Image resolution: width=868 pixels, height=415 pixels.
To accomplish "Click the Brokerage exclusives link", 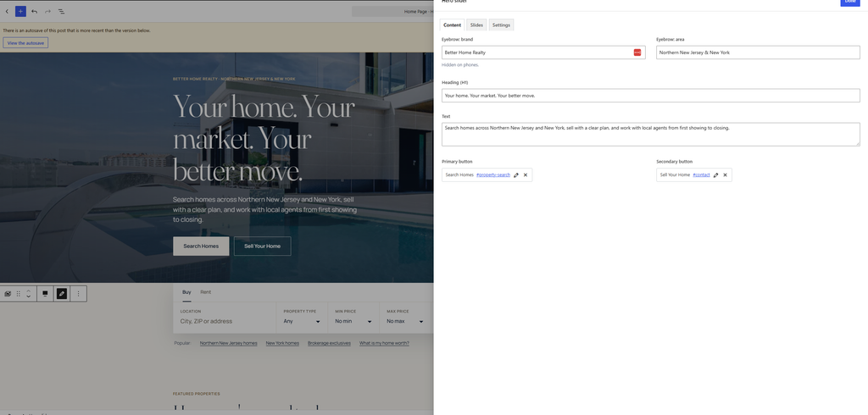I will 330,343.
